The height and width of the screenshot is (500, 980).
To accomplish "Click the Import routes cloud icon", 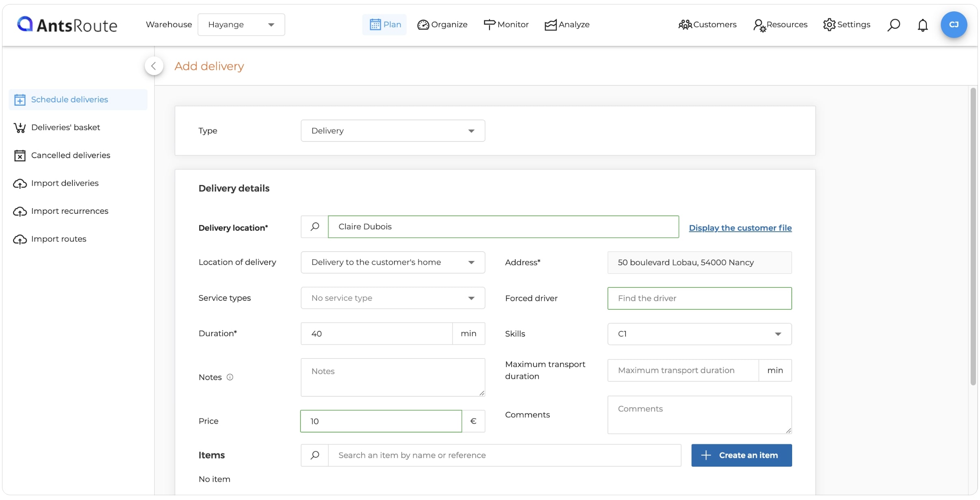I will pyautogui.click(x=20, y=239).
